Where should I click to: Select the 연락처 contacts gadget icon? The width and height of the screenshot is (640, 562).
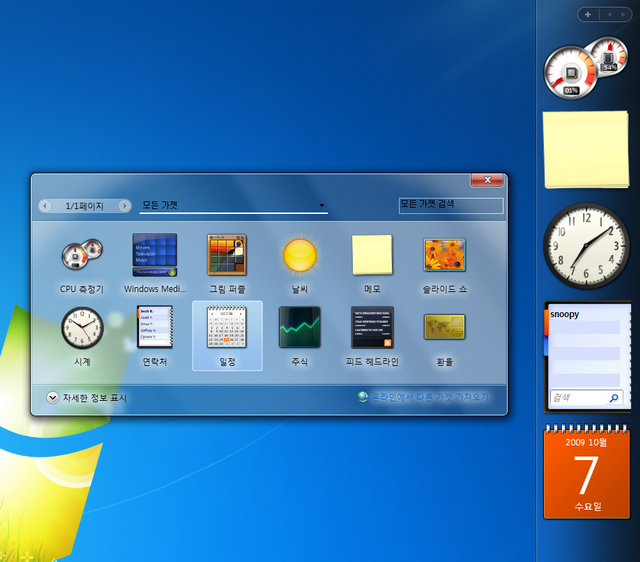(155, 327)
